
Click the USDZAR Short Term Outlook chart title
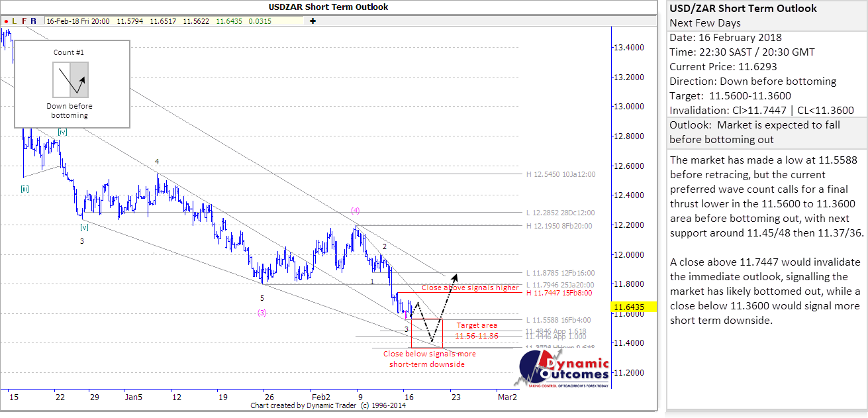click(328, 7)
